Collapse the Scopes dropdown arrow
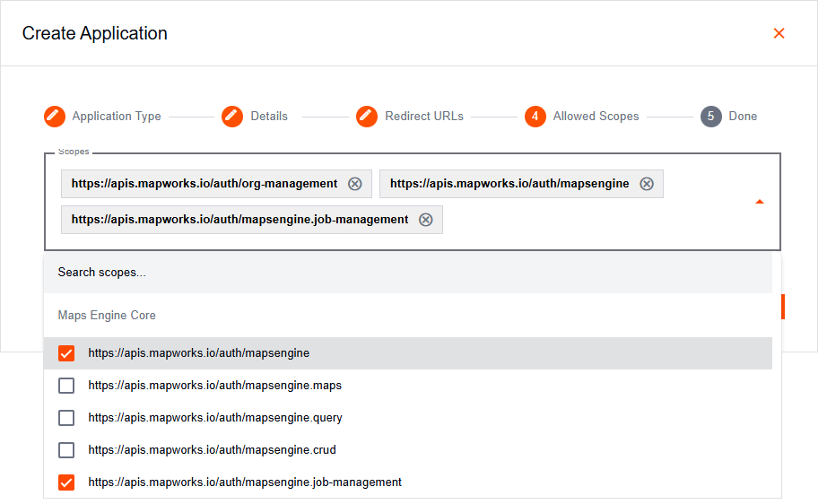Image resolution: width=818 pixels, height=504 pixels. (x=760, y=202)
